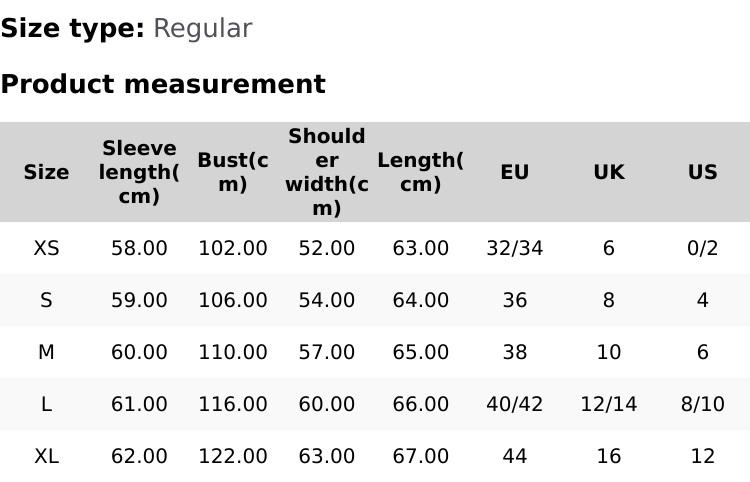Click the 'Regular' size type value
Screen dimensions: 750x482
coord(202,28)
